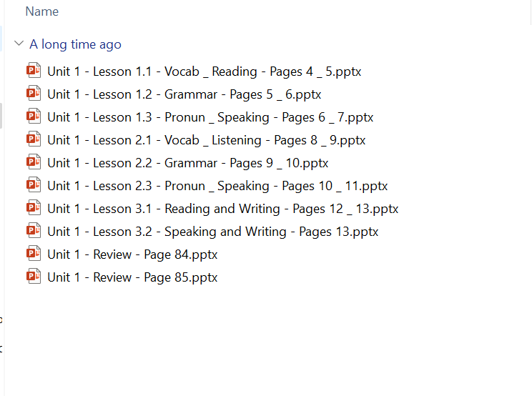Click the 'A long time ago' group header
Image resolution: width=532 pixels, height=396 pixels.
click(x=75, y=44)
